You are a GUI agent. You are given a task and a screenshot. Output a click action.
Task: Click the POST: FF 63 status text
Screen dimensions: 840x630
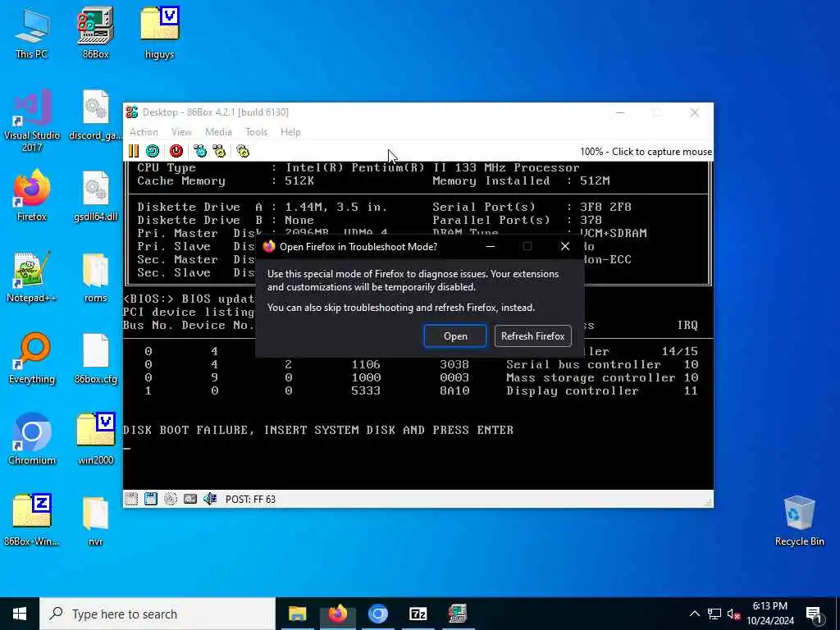click(x=250, y=500)
